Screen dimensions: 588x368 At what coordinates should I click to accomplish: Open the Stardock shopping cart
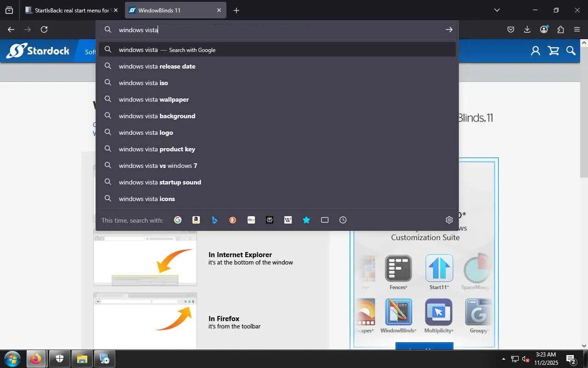click(x=554, y=51)
